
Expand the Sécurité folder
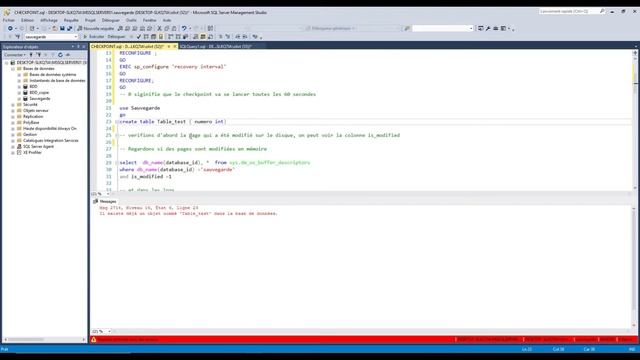13,104
